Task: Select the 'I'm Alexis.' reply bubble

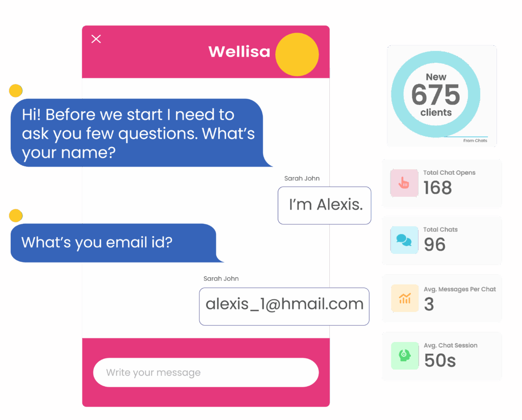Action: click(325, 205)
